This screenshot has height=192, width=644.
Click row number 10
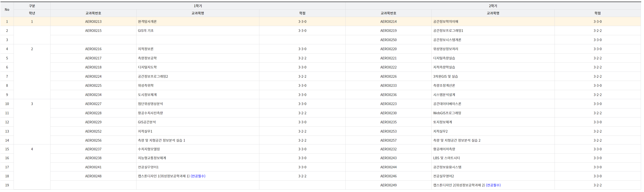coord(7,104)
